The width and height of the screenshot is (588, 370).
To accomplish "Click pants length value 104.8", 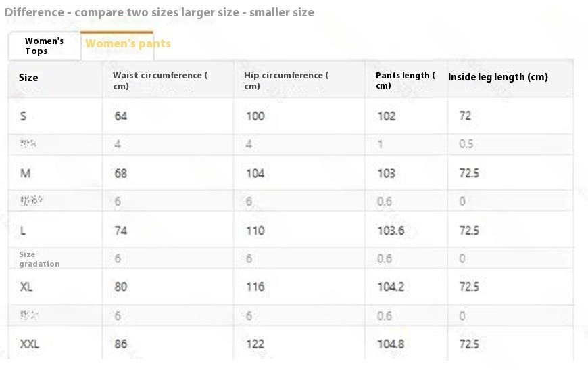I will [x=390, y=344].
